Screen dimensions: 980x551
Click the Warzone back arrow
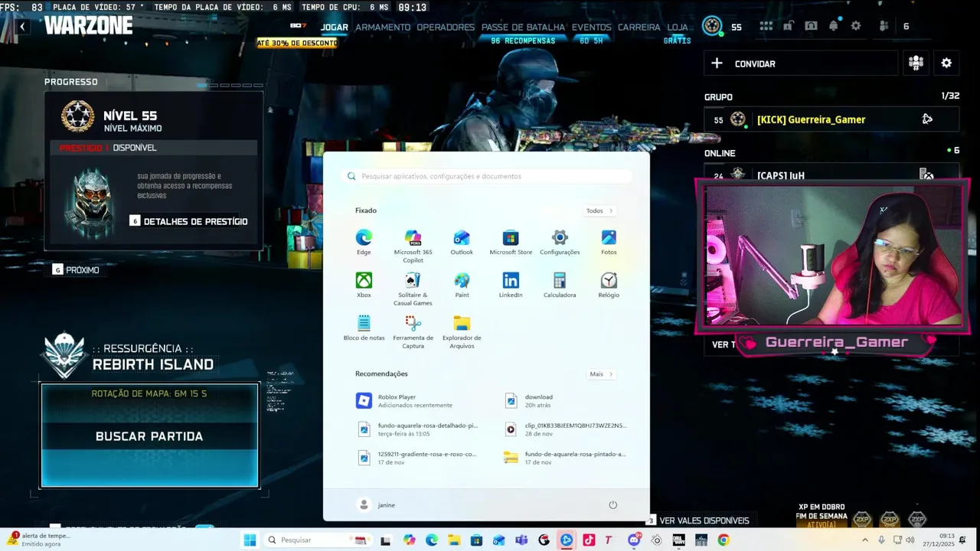(23, 27)
